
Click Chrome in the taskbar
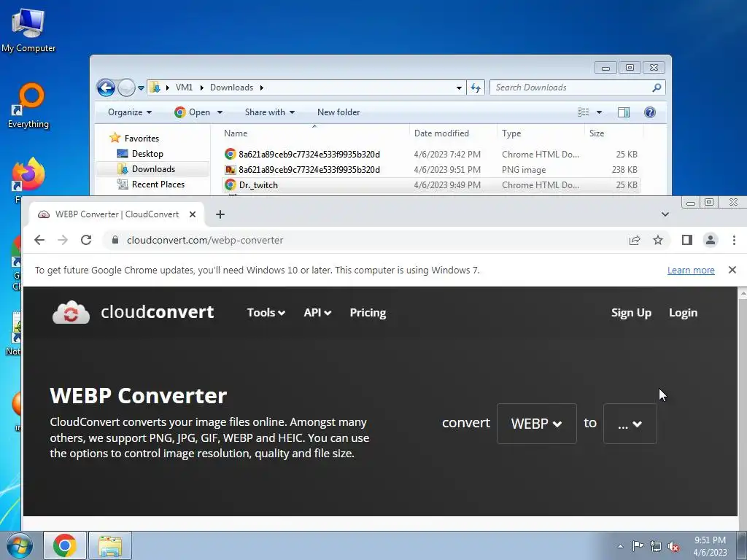[x=65, y=545]
